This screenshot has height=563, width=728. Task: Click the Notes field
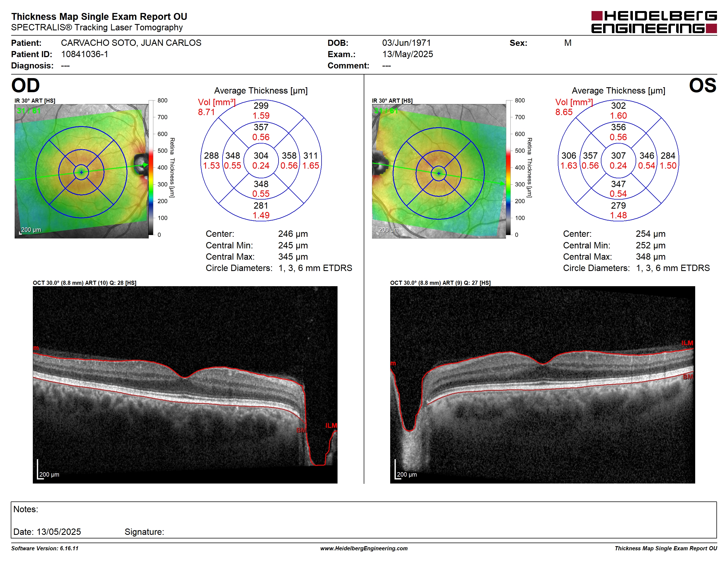(x=364, y=520)
